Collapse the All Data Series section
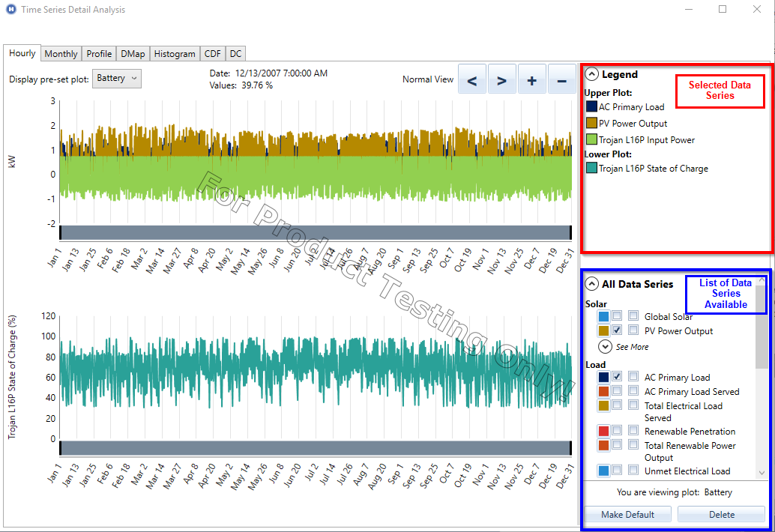Viewport: 775px width, 532px height. [x=592, y=284]
